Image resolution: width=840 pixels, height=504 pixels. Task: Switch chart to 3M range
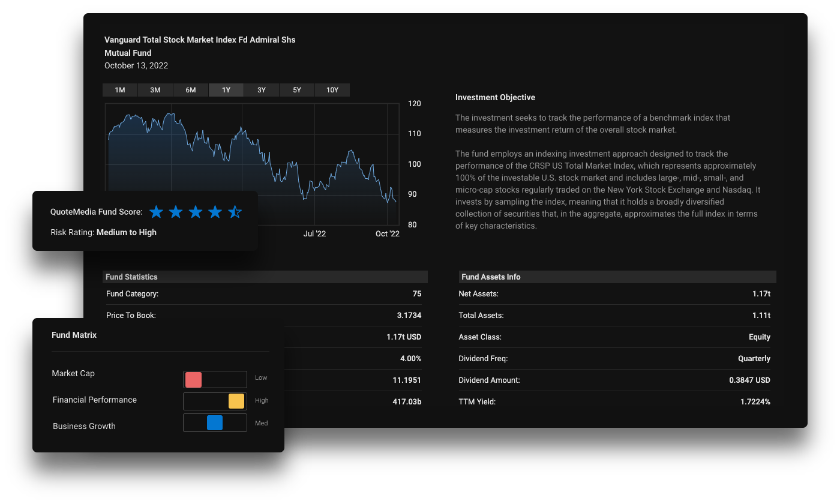pyautogui.click(x=155, y=90)
